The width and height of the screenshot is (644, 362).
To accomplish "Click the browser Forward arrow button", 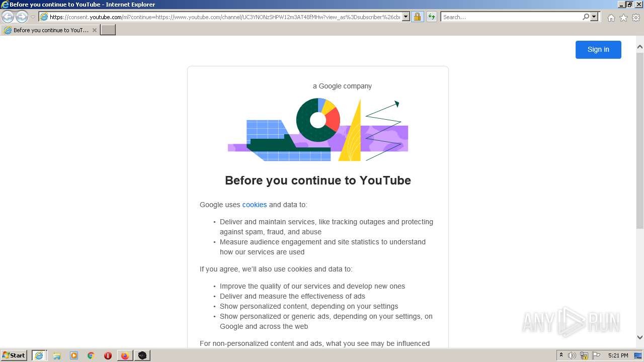I will 22,17.
